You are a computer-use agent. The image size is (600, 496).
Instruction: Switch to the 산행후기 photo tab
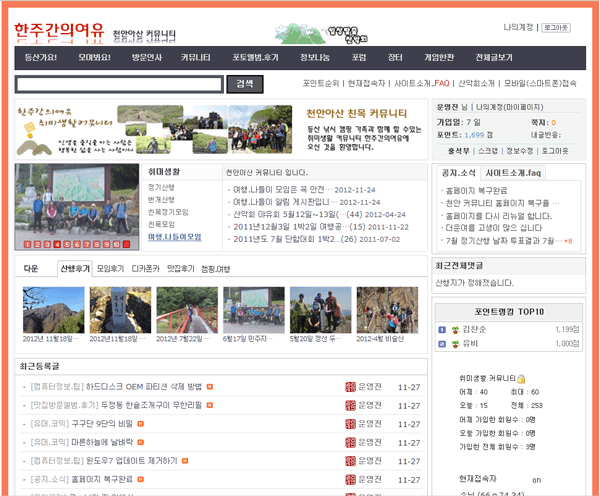pyautogui.click(x=74, y=269)
